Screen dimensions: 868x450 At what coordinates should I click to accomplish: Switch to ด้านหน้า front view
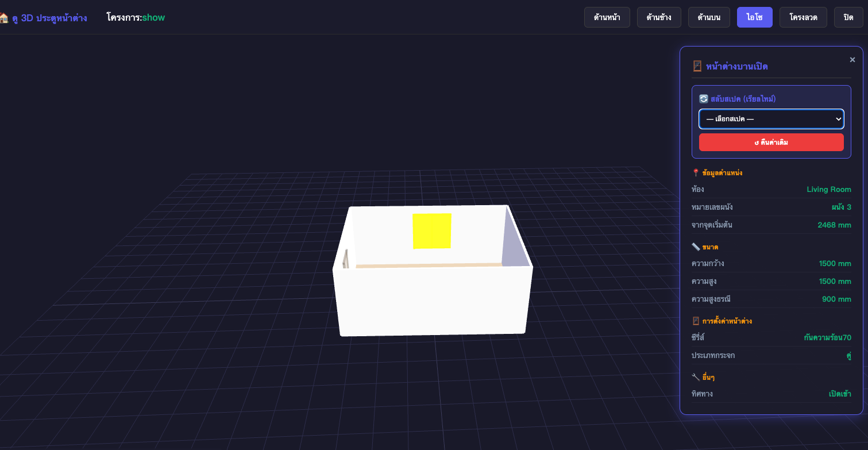coord(607,17)
